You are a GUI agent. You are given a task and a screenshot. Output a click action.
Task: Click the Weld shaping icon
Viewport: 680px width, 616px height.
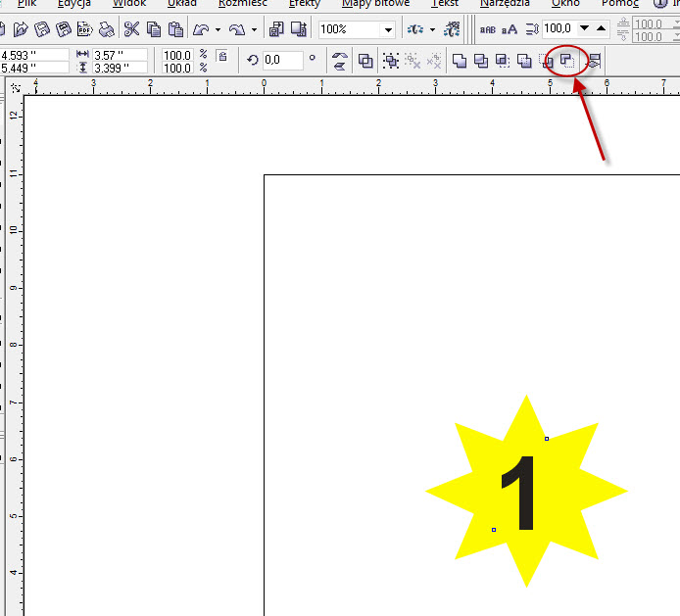pos(460,61)
